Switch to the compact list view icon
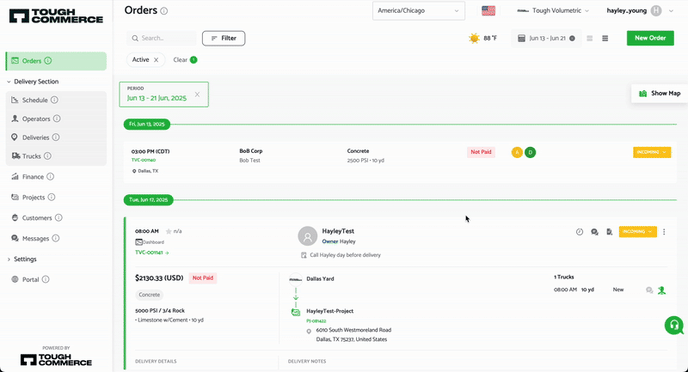This screenshot has height=372, width=688. point(605,38)
